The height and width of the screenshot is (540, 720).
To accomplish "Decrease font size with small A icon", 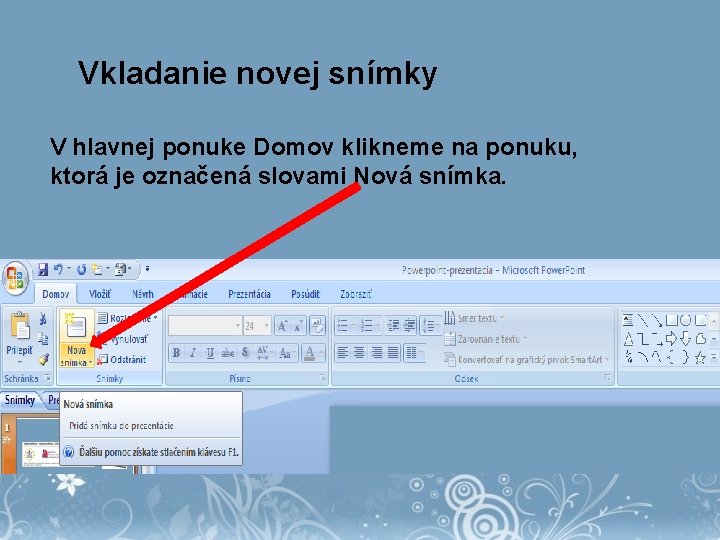I will tap(298, 326).
